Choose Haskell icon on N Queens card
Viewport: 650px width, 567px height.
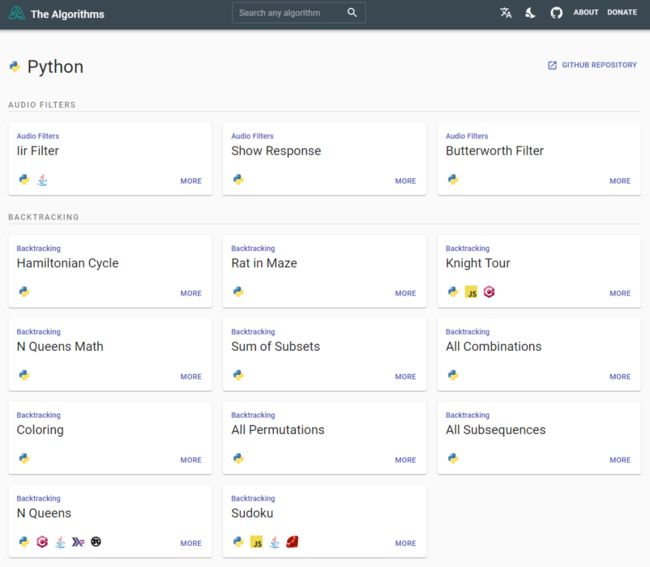pos(78,542)
